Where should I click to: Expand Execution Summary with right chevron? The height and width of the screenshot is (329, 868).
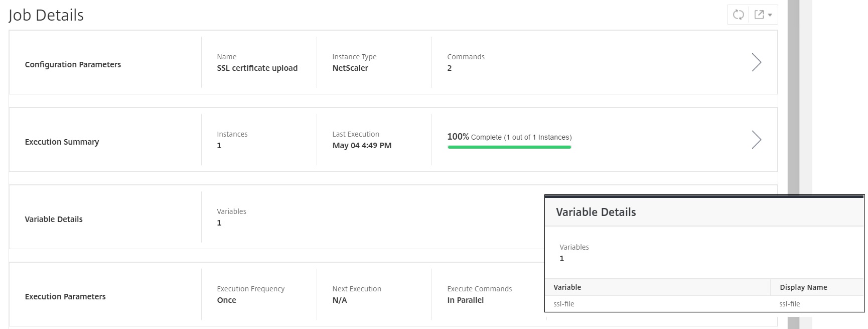pyautogui.click(x=757, y=140)
